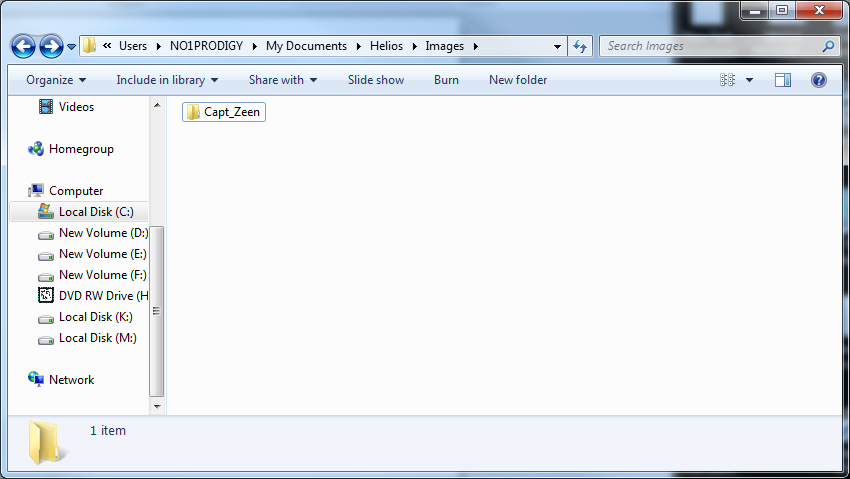Click the DVD RW Drive icon
The image size is (850, 479).
pos(46,295)
